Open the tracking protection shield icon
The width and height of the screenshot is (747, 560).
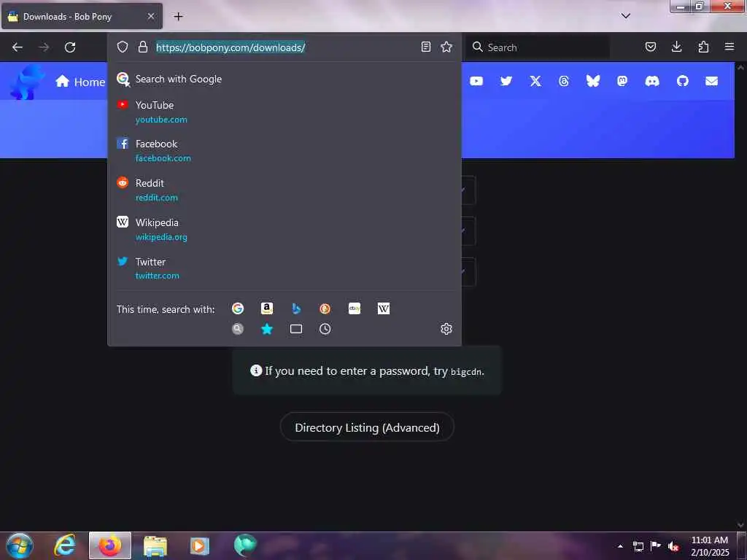(123, 47)
